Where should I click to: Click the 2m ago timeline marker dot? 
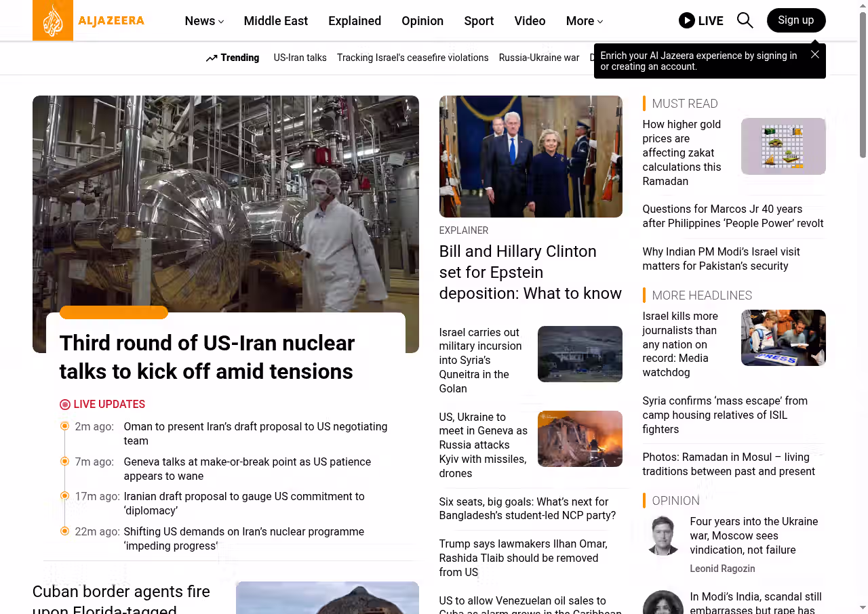65,426
